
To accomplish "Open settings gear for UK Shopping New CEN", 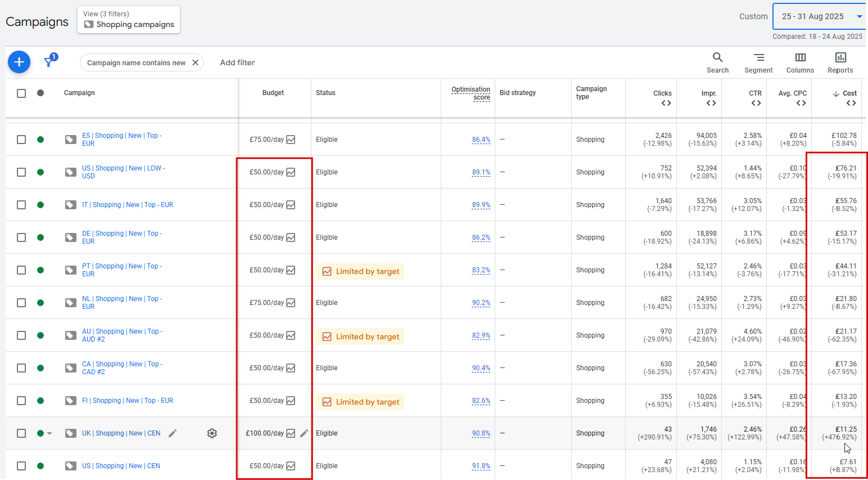I will click(212, 433).
